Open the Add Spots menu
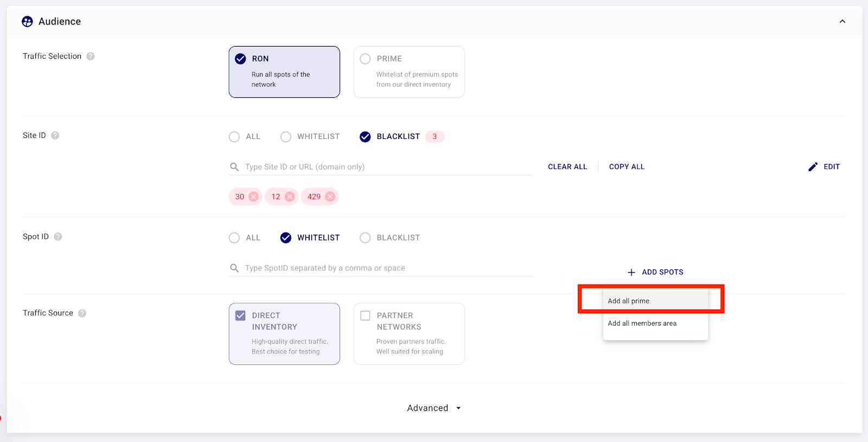The image size is (868, 442). pos(655,272)
